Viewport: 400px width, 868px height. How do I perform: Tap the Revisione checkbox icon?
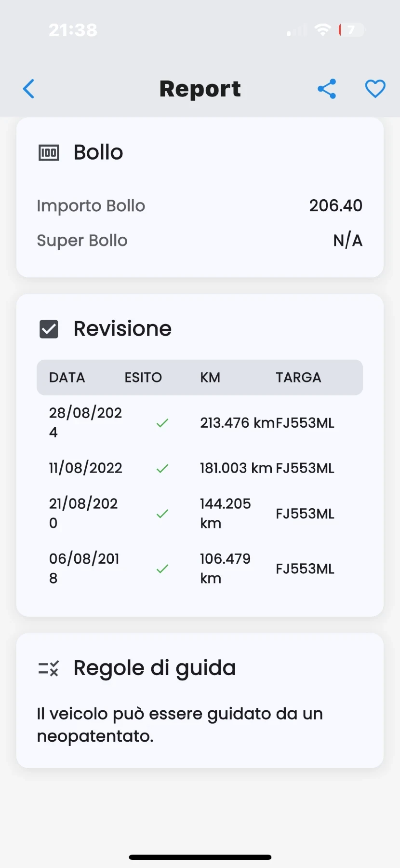[x=49, y=329]
